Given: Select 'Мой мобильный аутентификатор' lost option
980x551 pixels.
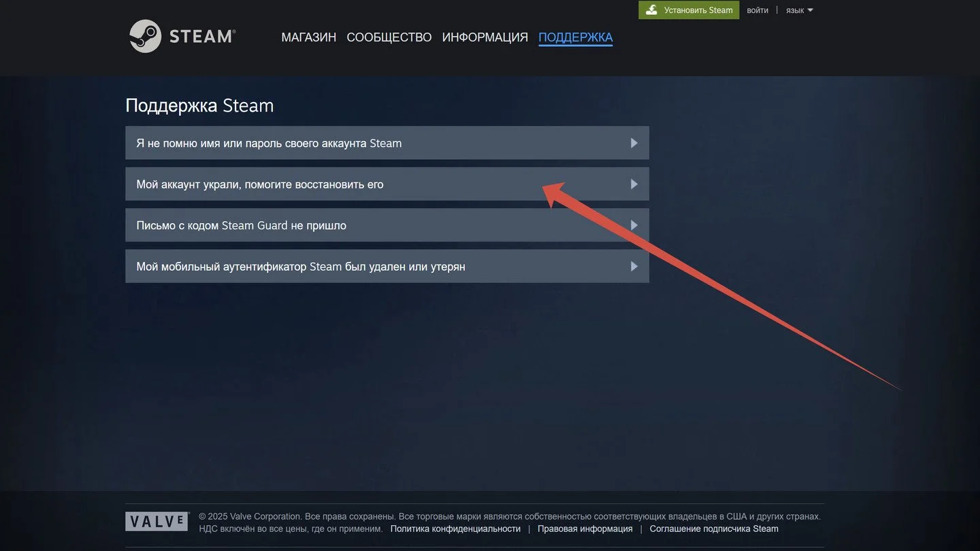Looking at the screenshot, I should [x=387, y=266].
